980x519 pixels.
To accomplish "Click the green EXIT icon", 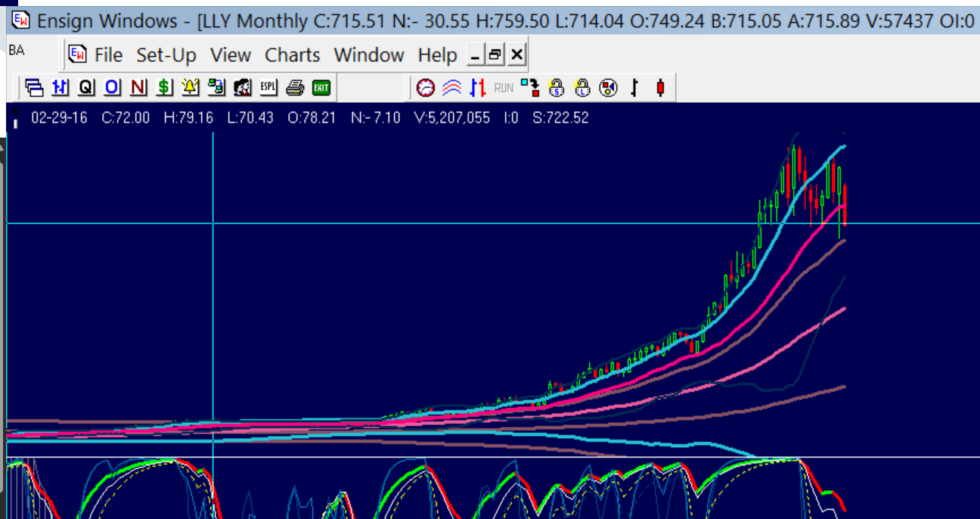I will [321, 88].
